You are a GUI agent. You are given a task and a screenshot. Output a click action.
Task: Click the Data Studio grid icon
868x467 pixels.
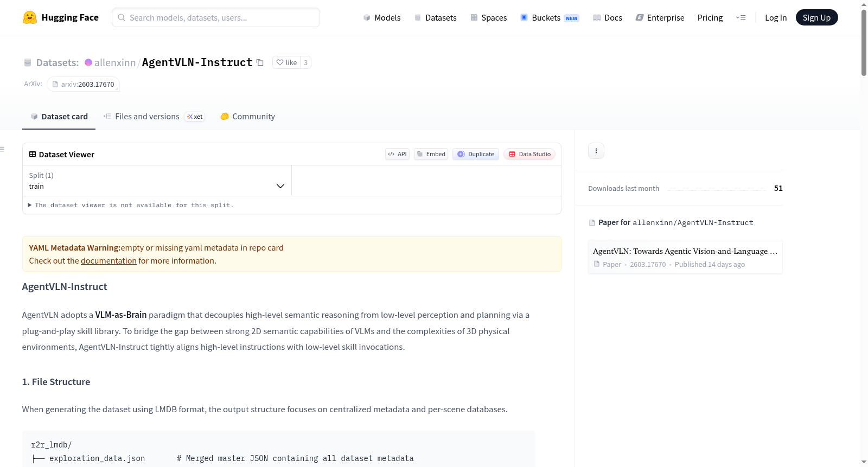click(512, 154)
